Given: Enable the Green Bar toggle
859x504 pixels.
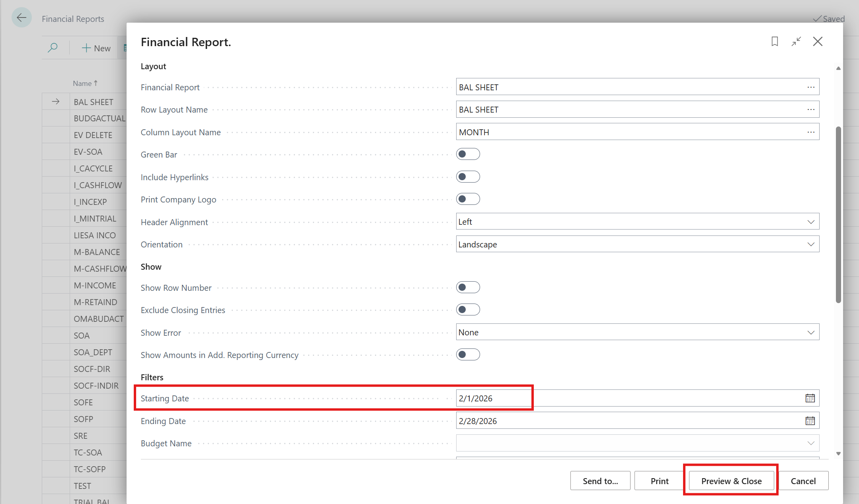Looking at the screenshot, I should (x=468, y=154).
